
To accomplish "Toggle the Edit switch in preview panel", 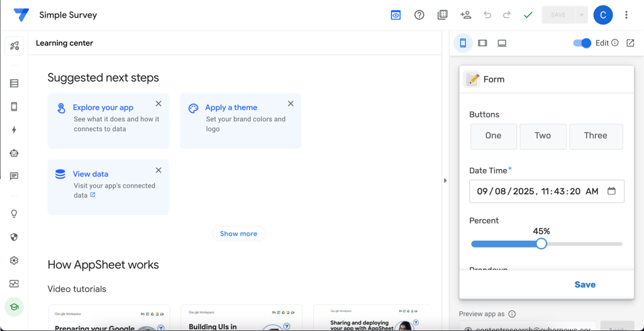I will pos(582,43).
